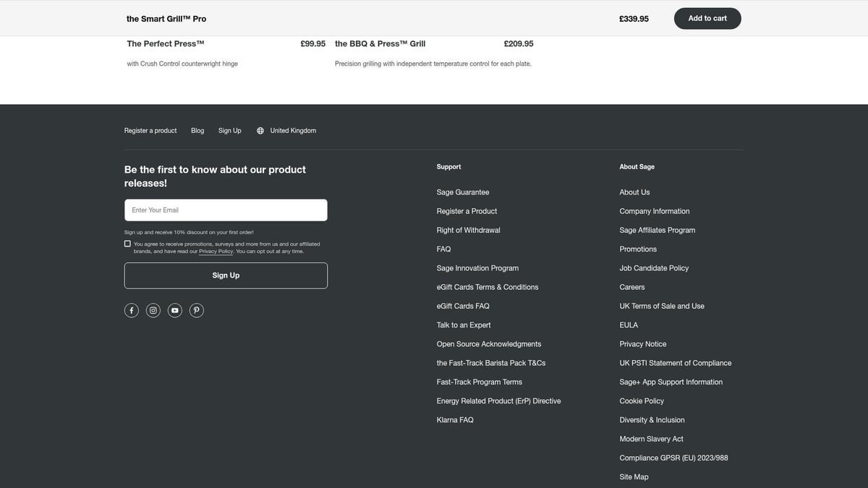868x488 pixels.
Task: Click the £99.95 Perfect Press price
Action: (x=313, y=43)
